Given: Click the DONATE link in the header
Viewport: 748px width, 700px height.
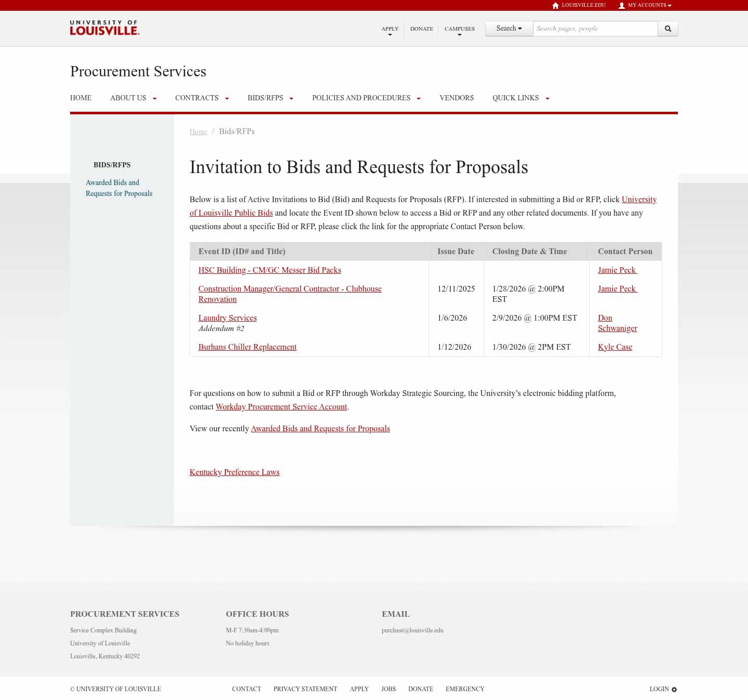Looking at the screenshot, I should point(421,29).
